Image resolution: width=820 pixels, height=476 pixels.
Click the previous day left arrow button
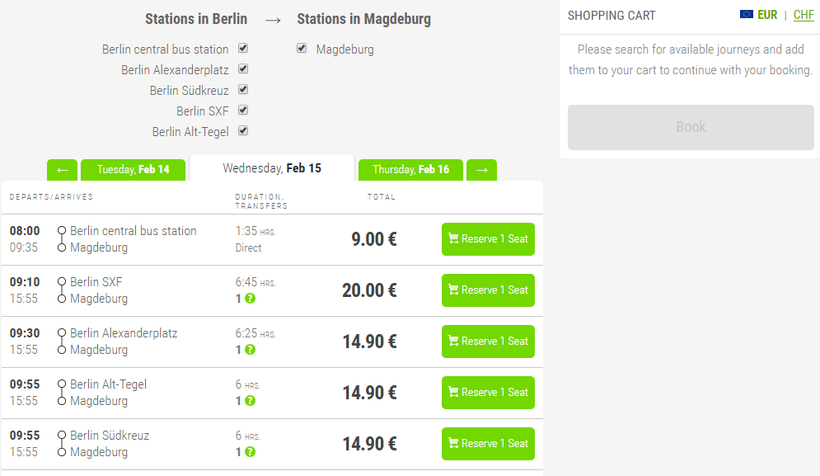62,170
